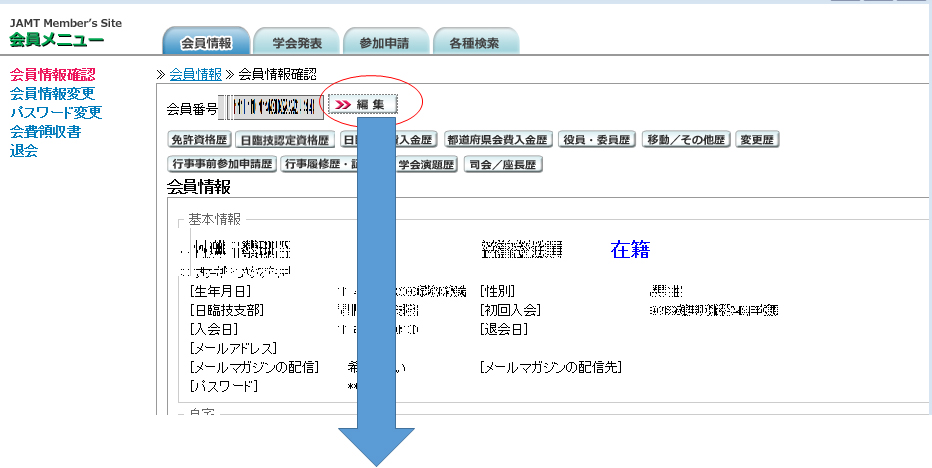Open the 変更歴 button
932x468 pixels.
point(757,140)
